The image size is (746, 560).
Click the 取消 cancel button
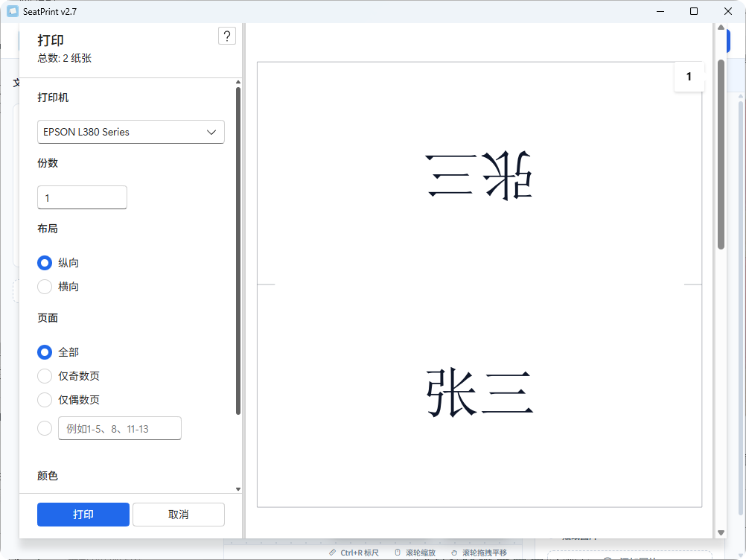179,515
